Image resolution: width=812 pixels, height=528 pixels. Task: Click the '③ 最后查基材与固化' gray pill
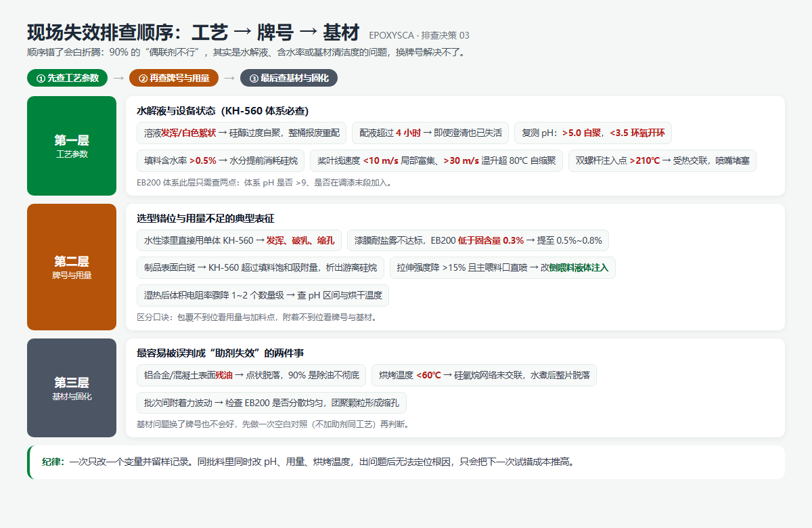tap(289, 78)
